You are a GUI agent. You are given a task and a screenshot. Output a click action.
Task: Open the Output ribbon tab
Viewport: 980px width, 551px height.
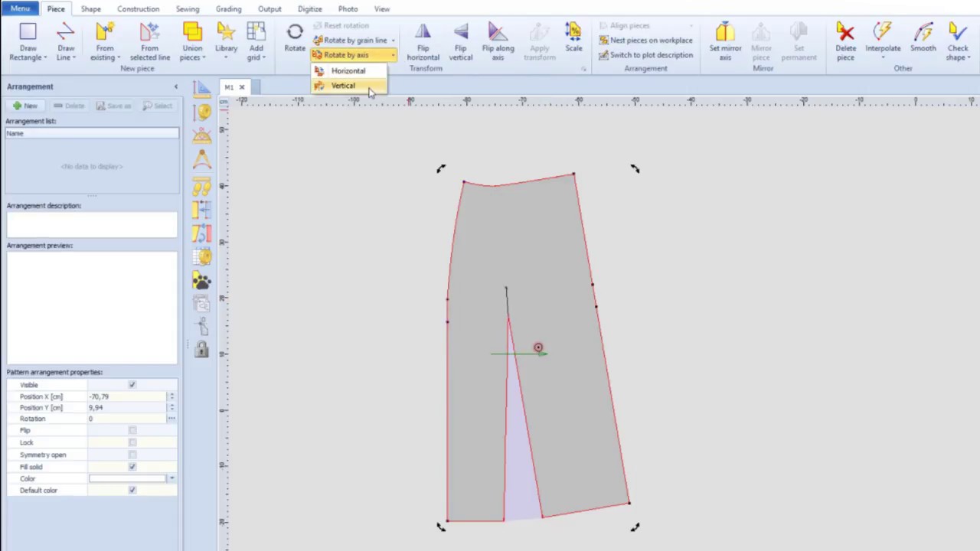(x=269, y=9)
